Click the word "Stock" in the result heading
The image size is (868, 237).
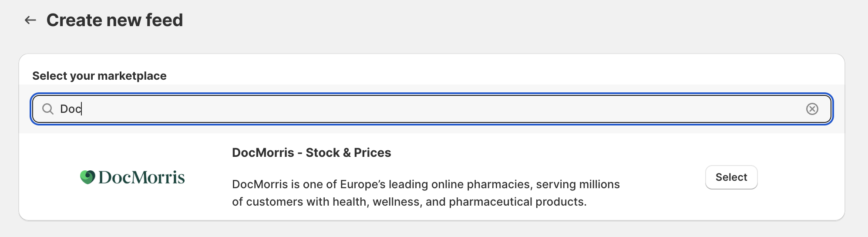point(323,153)
